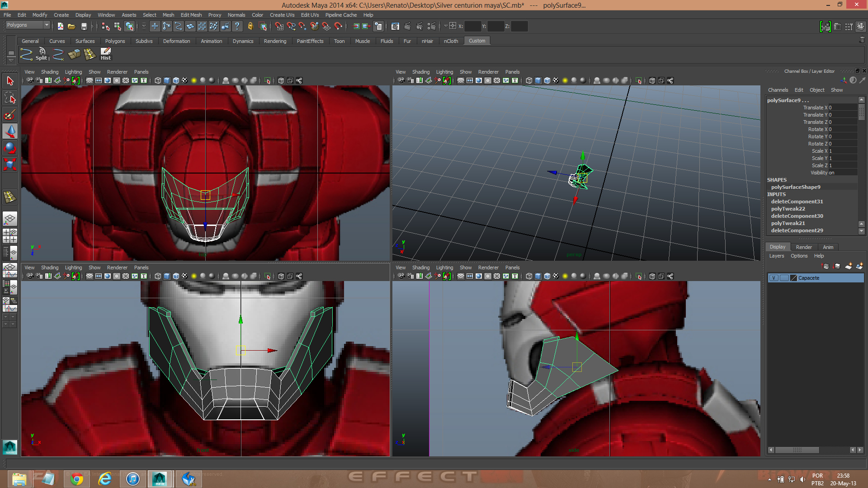Switch to the Render layer tab
Image resolution: width=868 pixels, height=488 pixels.
804,247
